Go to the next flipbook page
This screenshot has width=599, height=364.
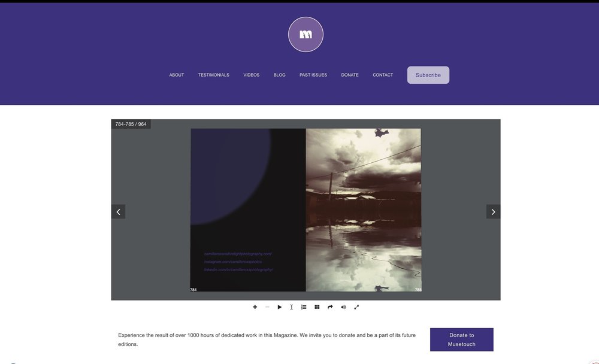tap(493, 211)
